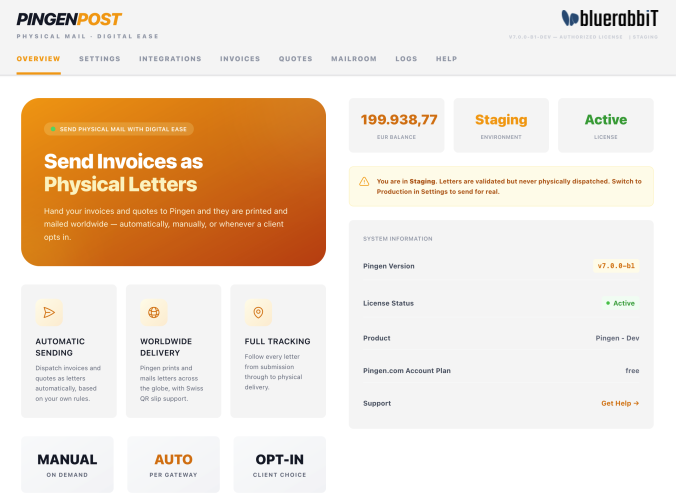Click the 'Physical Mail - Digital Ease' tagline
Screen dimensions: 676x502
[88, 36]
